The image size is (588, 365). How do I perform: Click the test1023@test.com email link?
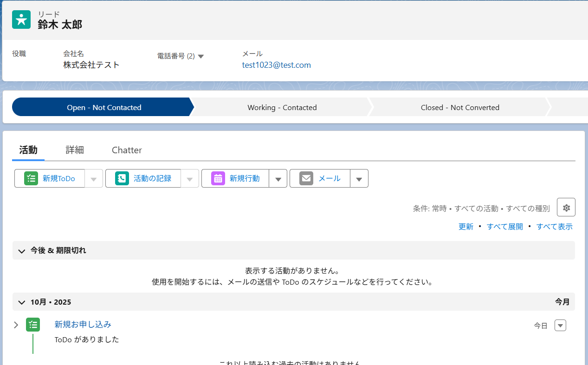coord(276,65)
